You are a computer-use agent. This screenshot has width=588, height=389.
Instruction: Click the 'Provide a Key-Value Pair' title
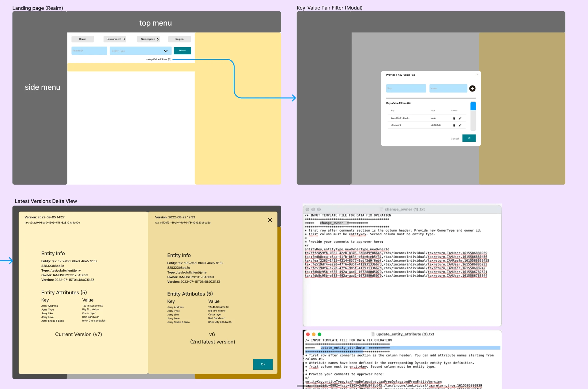coord(401,75)
